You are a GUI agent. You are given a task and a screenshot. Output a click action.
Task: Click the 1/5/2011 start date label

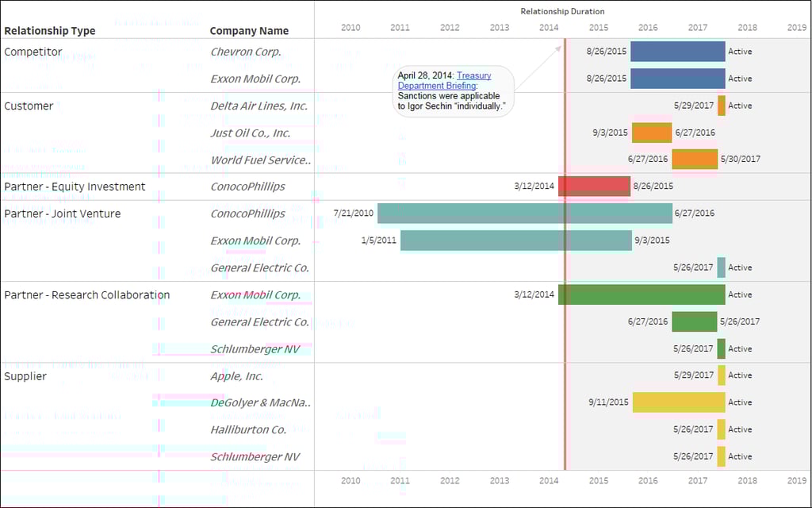click(378, 241)
